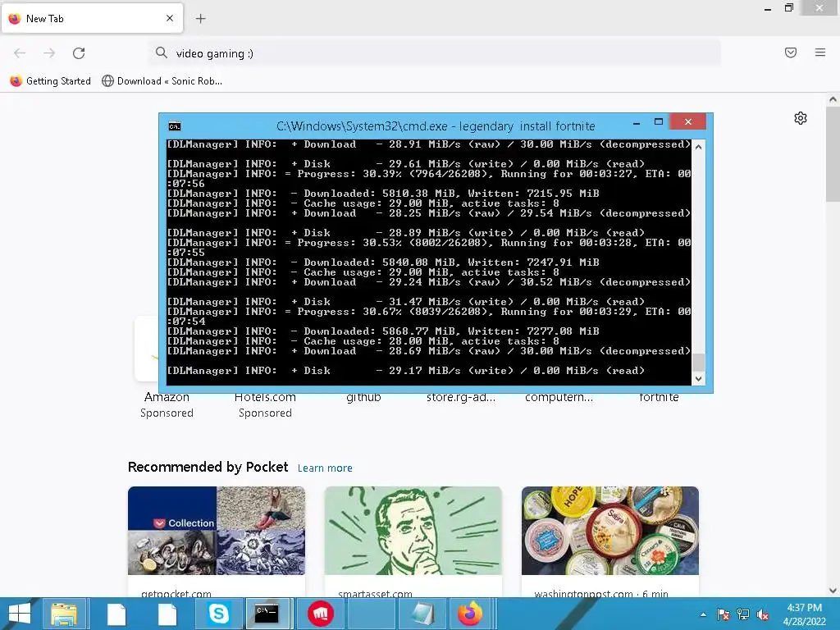Screen dimensions: 840x630
Task: Open second blank document taskbar icon
Action: pyautogui.click(x=167, y=614)
